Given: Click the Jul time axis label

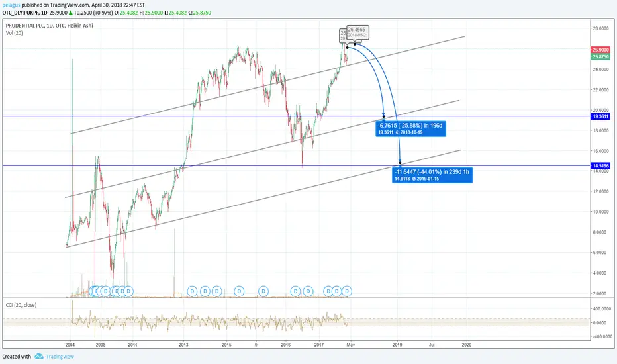Looking at the screenshot, I should (x=432, y=345).
